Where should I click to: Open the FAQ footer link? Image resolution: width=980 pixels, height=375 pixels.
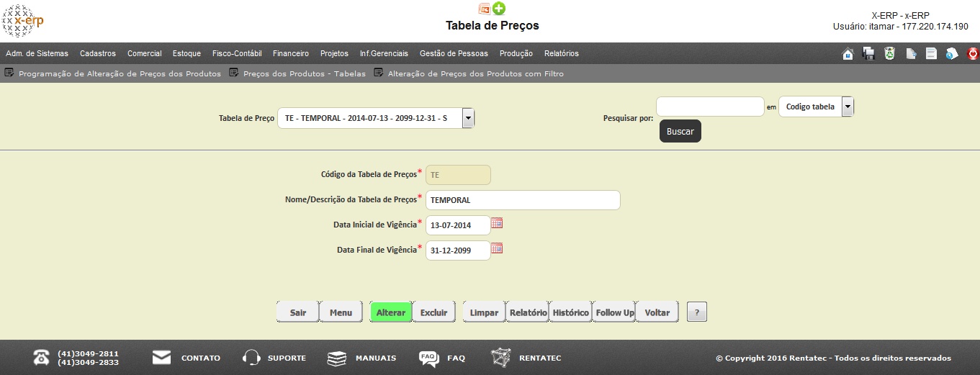457,358
